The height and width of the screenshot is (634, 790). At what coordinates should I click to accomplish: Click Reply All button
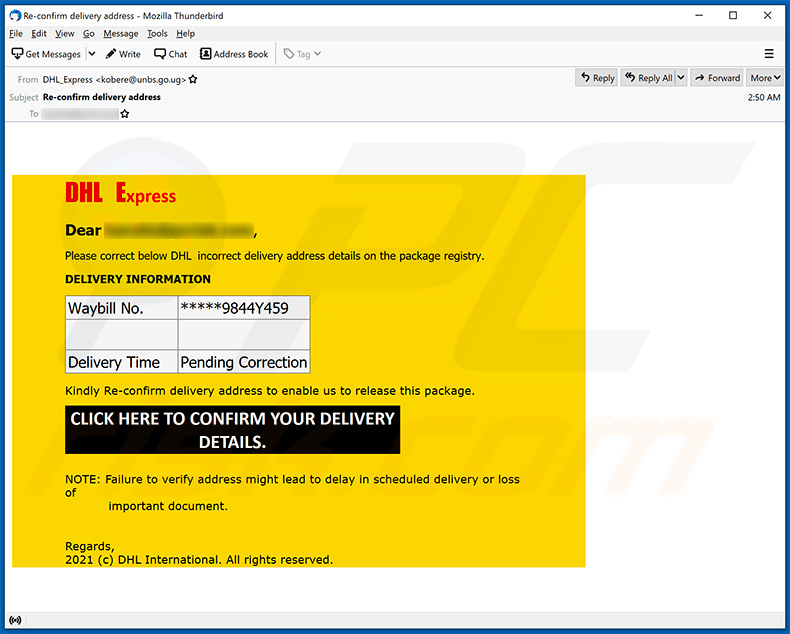(x=648, y=78)
